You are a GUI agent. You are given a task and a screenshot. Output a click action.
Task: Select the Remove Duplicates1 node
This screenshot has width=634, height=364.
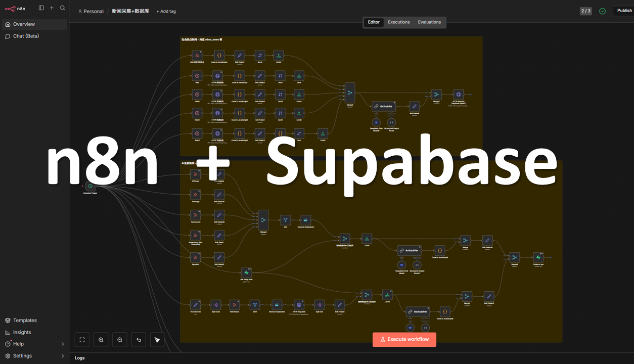(x=305, y=220)
